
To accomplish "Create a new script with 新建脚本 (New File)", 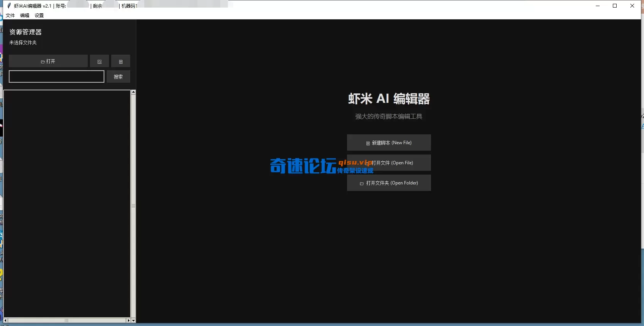I will (x=389, y=143).
